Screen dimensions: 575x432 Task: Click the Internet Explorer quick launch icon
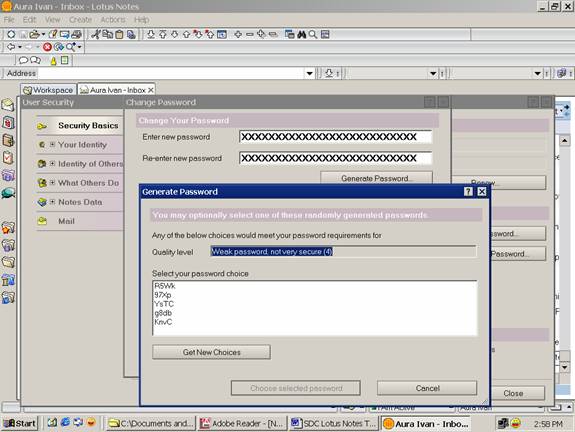[x=65, y=422]
